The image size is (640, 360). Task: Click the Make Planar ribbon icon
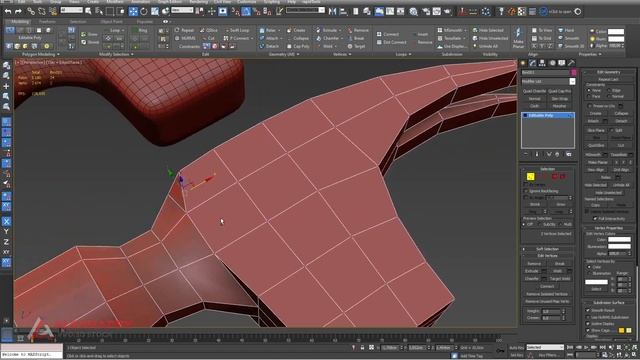[x=518, y=38]
